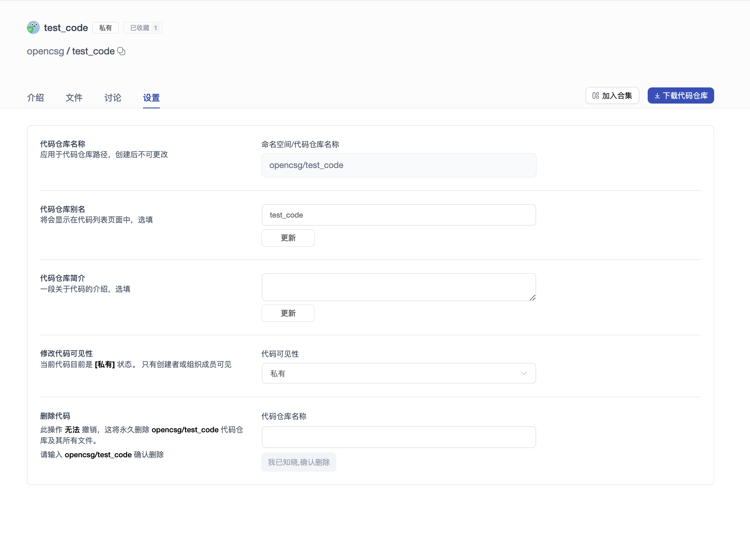Click the copy repository path icon
Viewport: 750px width, 560px height.
tap(121, 51)
